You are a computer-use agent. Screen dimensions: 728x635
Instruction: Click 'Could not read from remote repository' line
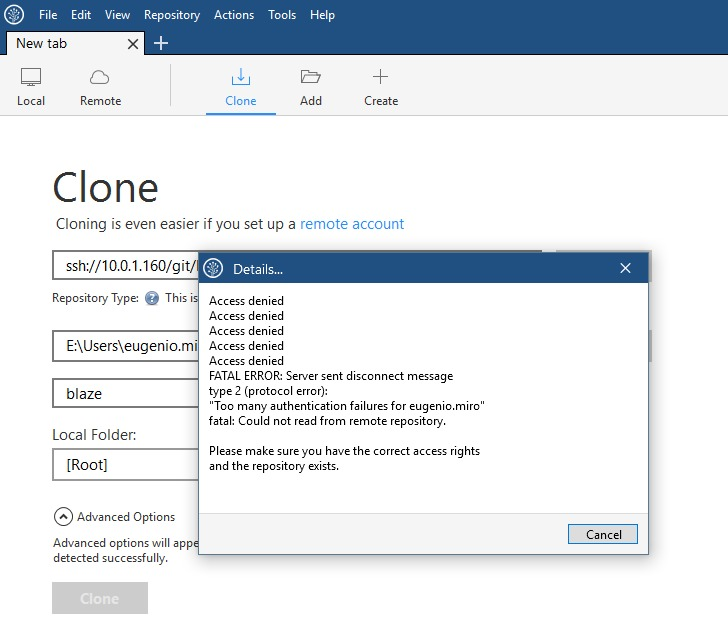tap(327, 421)
